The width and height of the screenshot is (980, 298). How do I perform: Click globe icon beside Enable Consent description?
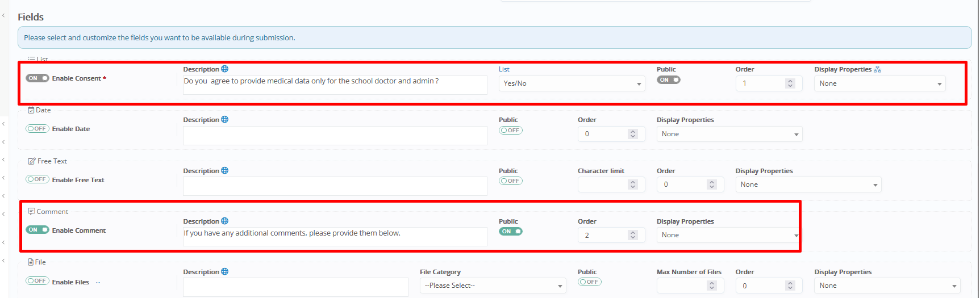tap(225, 69)
